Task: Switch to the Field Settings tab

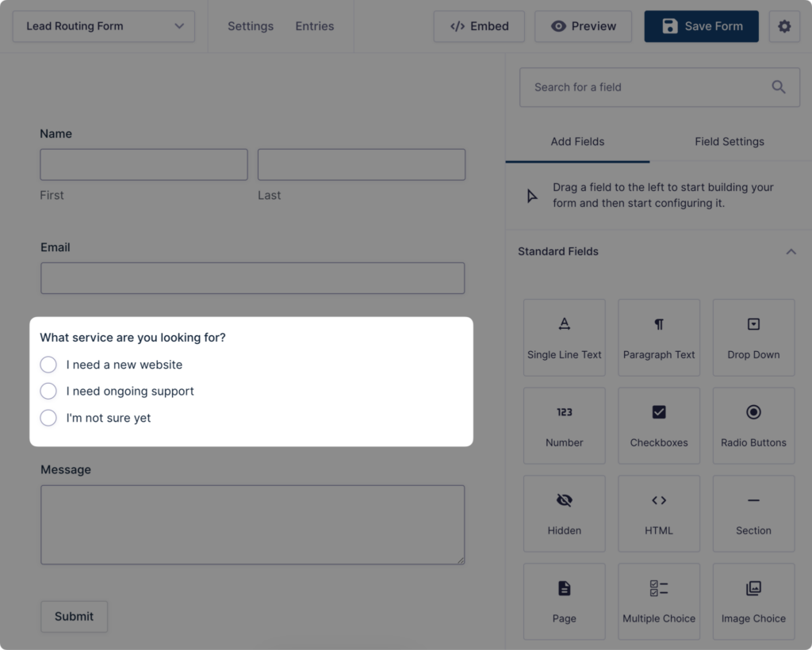Action: (x=730, y=141)
